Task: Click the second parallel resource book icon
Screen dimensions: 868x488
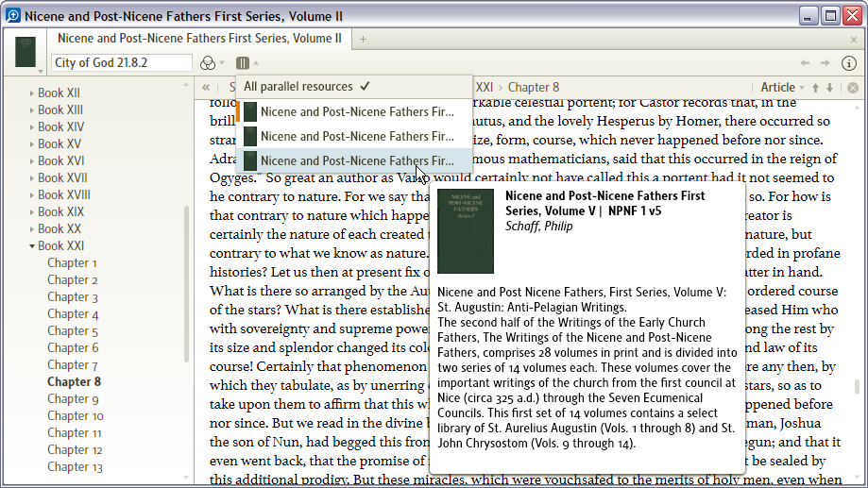Action: coord(250,136)
